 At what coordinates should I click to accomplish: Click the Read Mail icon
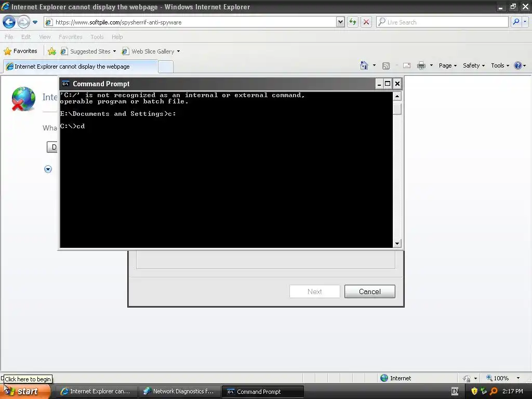(407, 65)
